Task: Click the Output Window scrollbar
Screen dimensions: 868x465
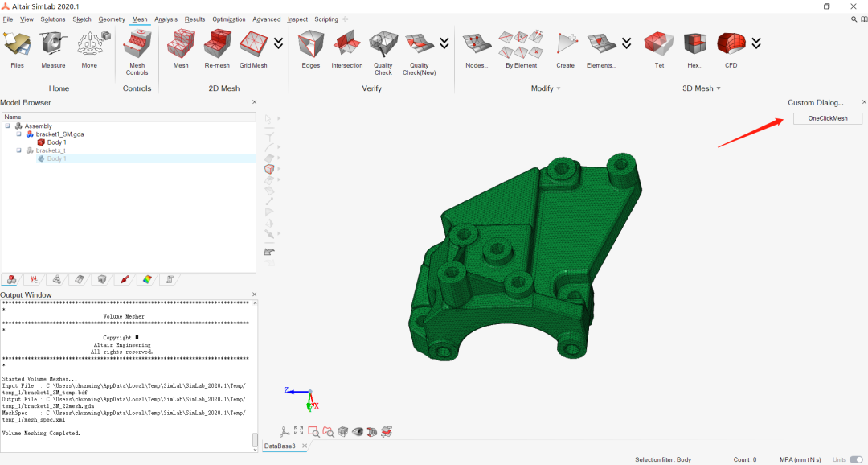Action: coord(255,439)
